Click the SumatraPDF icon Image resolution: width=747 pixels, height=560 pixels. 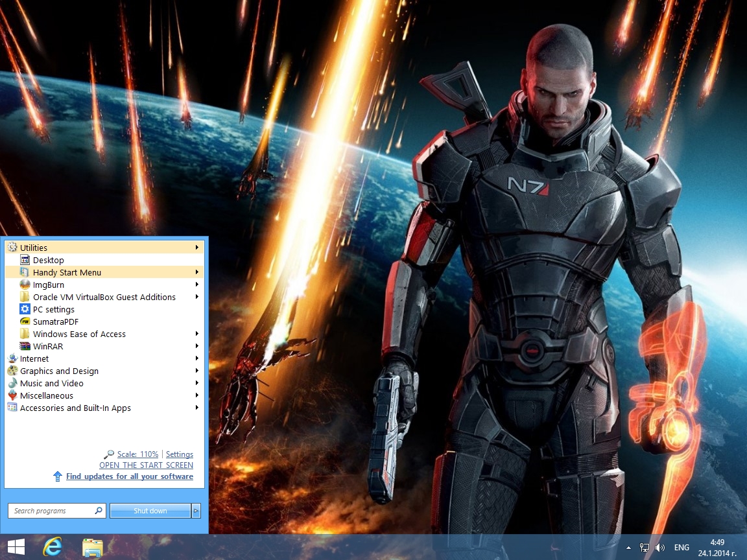tap(25, 321)
